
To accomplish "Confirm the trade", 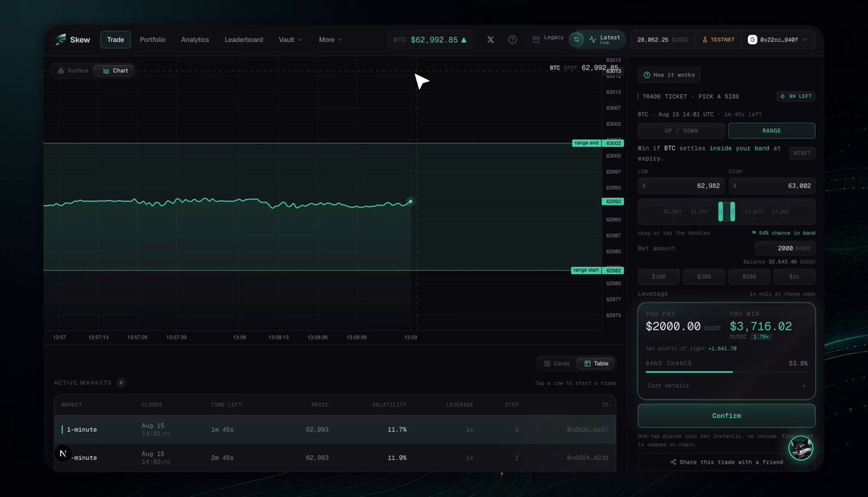I will click(726, 416).
